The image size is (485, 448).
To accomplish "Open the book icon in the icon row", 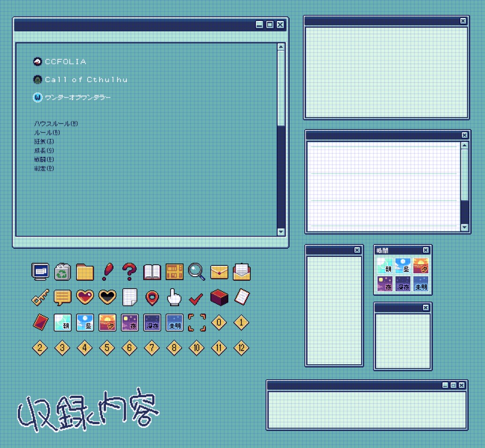I will [152, 272].
